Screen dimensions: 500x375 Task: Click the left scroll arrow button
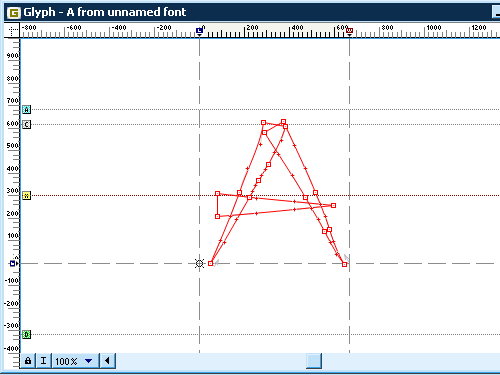click(107, 361)
